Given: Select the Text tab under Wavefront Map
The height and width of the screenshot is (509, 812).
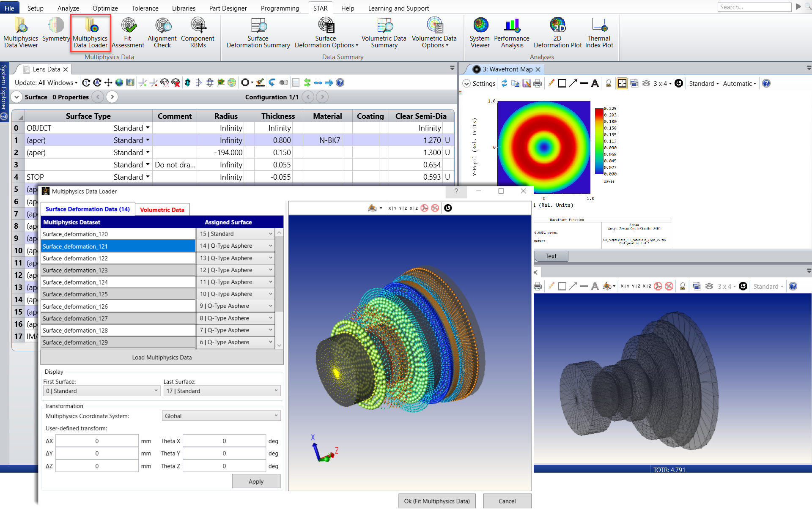Looking at the screenshot, I should (x=551, y=256).
